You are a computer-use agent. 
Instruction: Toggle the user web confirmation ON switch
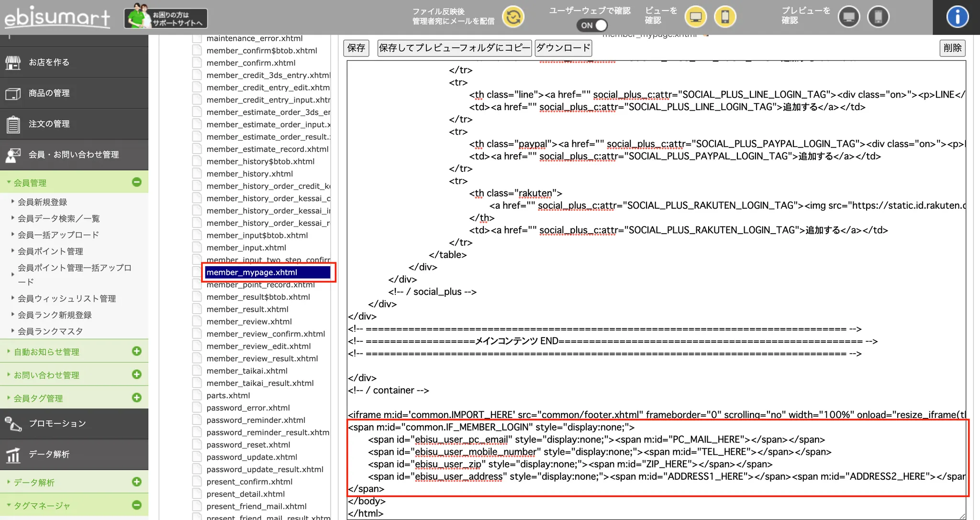pyautogui.click(x=592, y=25)
